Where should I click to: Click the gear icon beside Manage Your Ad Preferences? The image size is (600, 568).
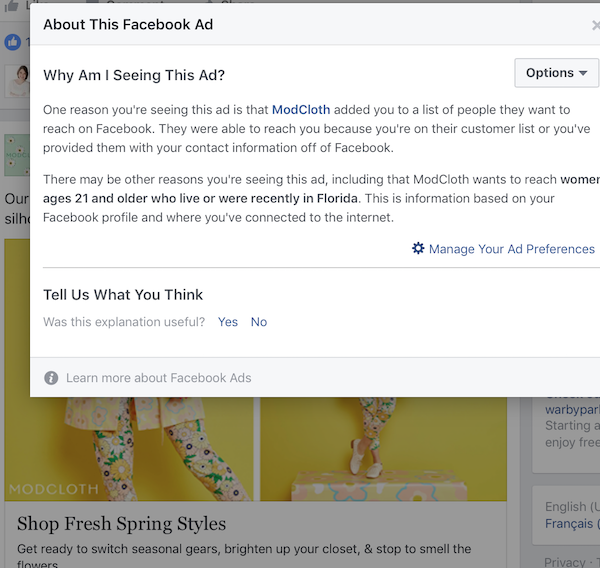click(x=418, y=248)
